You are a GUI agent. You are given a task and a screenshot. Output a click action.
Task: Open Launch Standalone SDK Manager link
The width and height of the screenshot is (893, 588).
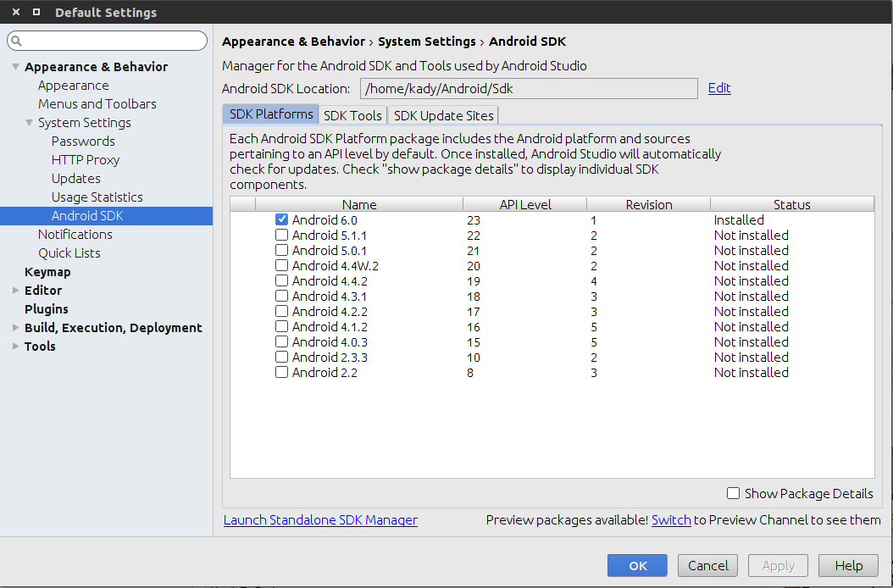(320, 520)
